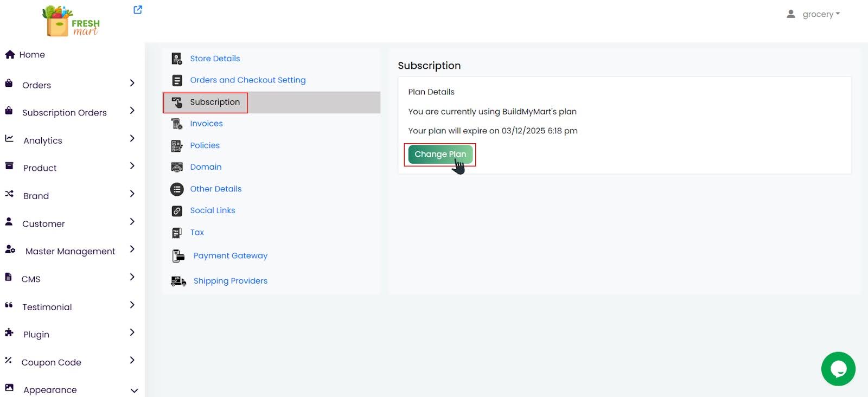Click the Payment Gateway icon
Screen dimensions: 868x397
(x=178, y=256)
